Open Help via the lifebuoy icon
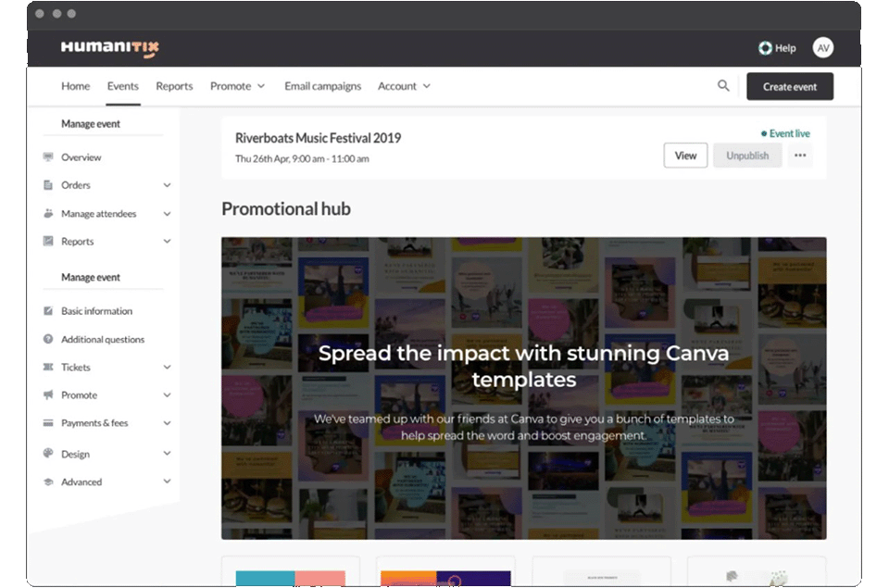 [x=765, y=48]
